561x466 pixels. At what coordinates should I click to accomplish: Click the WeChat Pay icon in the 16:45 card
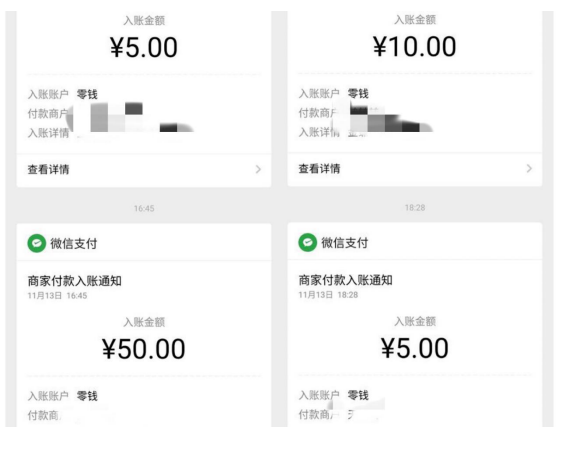36,243
